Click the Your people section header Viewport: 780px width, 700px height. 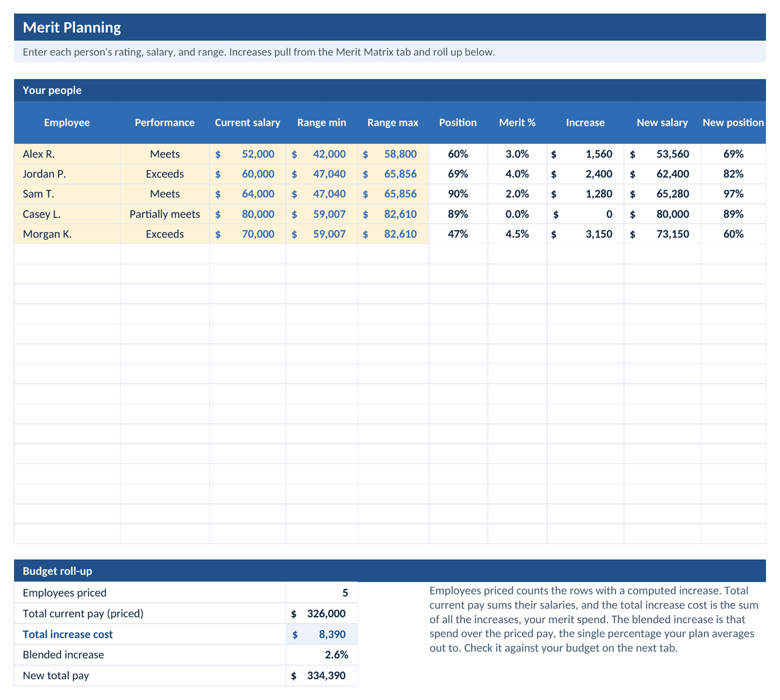tap(389, 90)
